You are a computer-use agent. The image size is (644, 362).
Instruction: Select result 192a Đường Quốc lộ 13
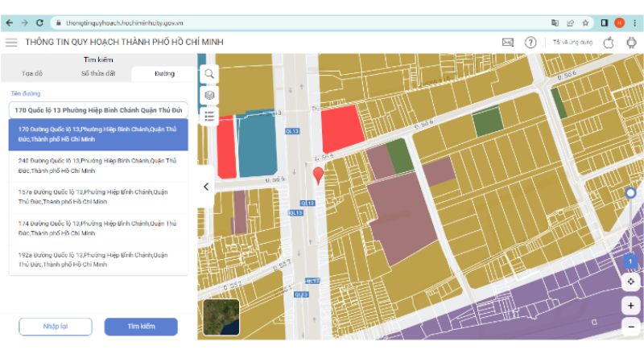pyautogui.click(x=98, y=260)
